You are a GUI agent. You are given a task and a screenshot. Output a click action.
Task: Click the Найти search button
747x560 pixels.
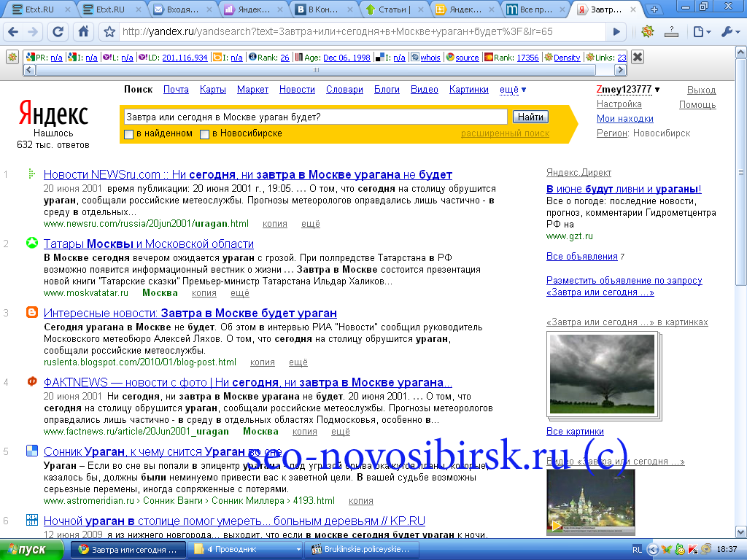(530, 117)
